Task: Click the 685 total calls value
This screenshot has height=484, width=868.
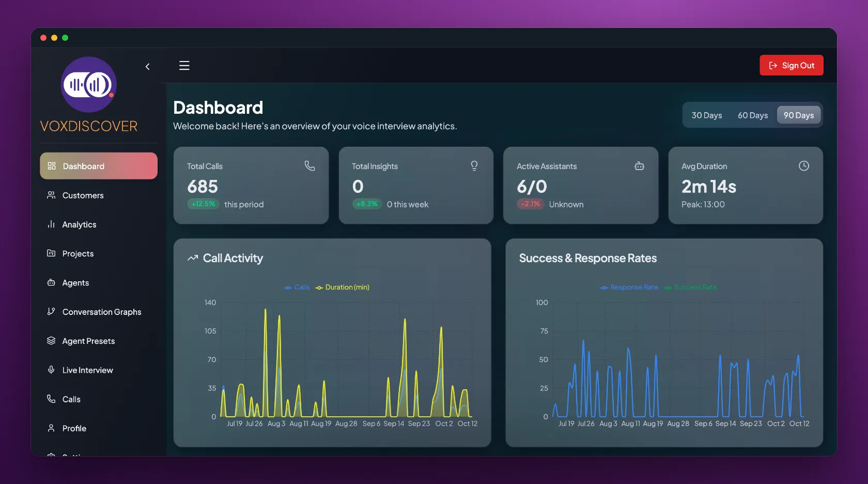Action: 203,186
